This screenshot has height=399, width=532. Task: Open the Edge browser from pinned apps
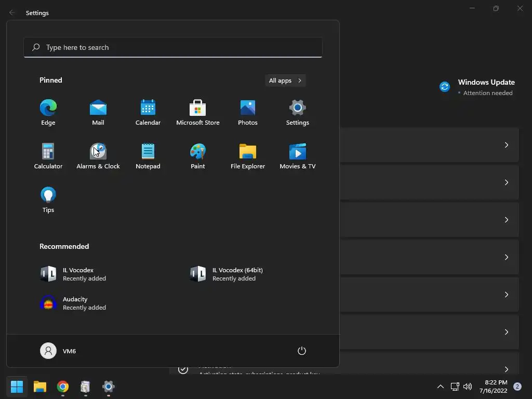tap(48, 113)
